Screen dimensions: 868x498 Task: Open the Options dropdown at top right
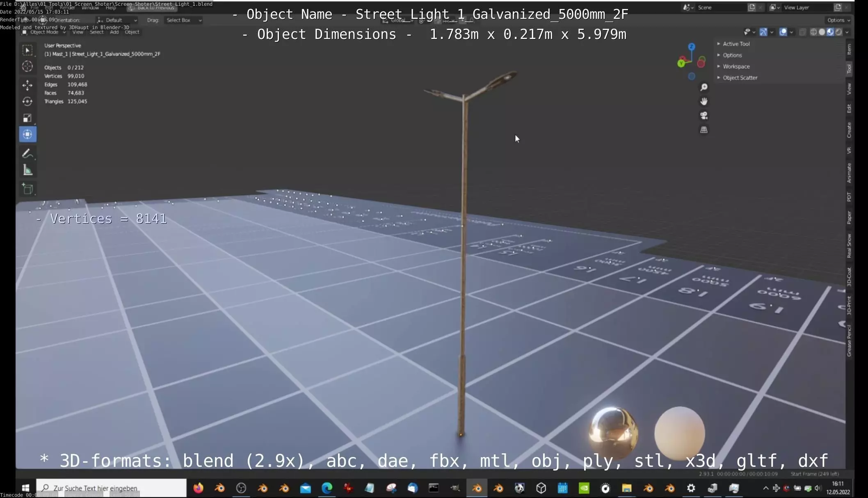point(838,20)
